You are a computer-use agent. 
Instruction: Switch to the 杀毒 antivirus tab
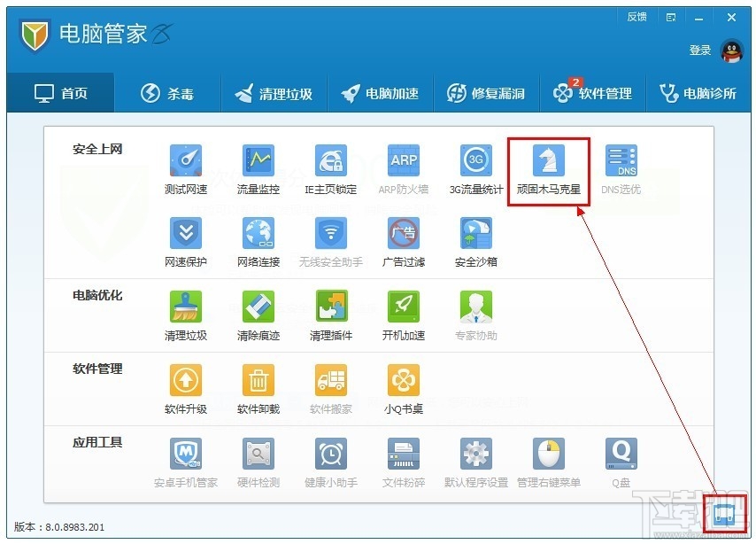pos(167,93)
